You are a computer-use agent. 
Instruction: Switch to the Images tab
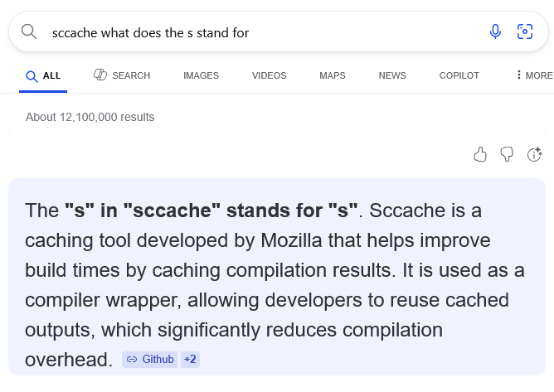[201, 75]
